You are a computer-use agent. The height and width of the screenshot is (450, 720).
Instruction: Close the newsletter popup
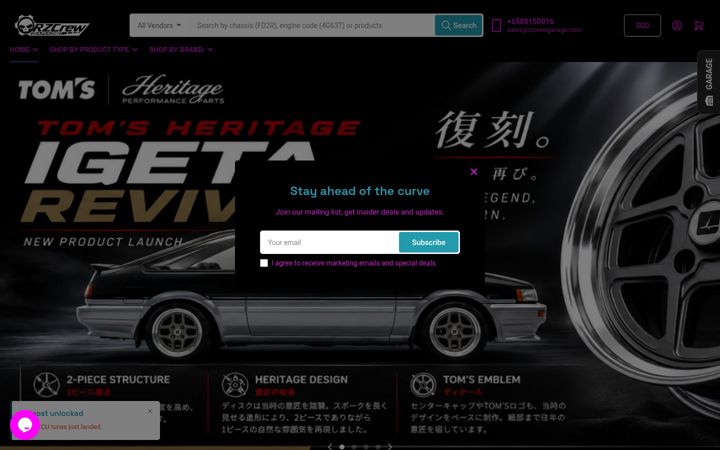[474, 171]
